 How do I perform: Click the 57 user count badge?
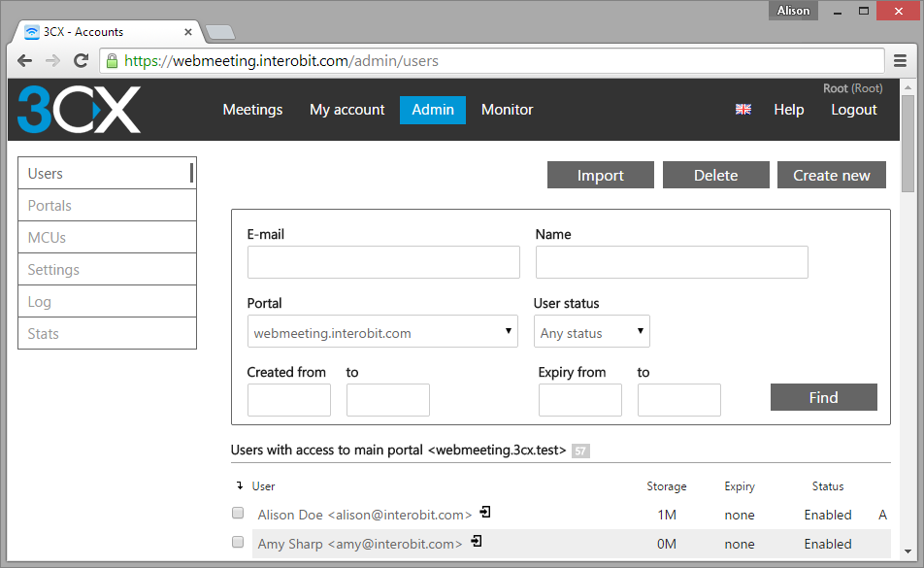(580, 451)
